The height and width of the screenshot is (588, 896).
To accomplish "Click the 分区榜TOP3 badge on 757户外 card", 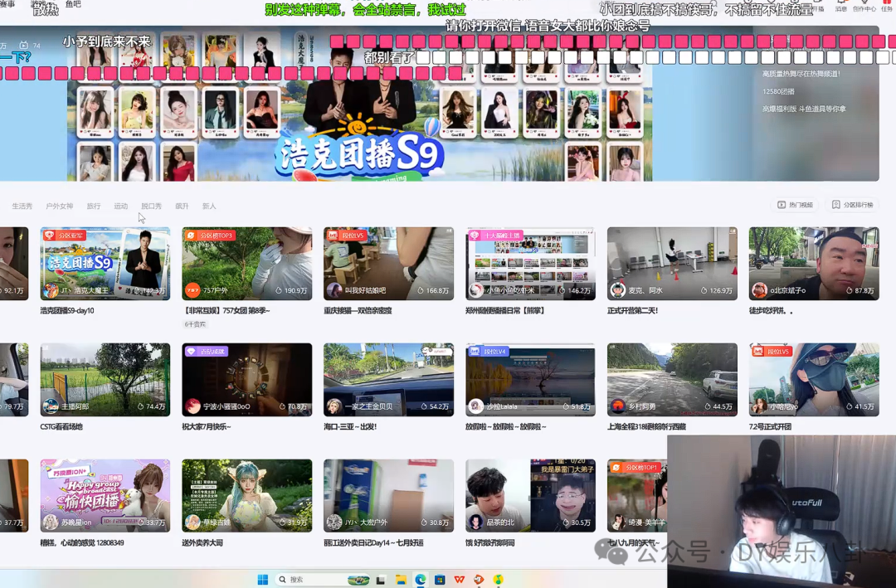I will click(210, 236).
